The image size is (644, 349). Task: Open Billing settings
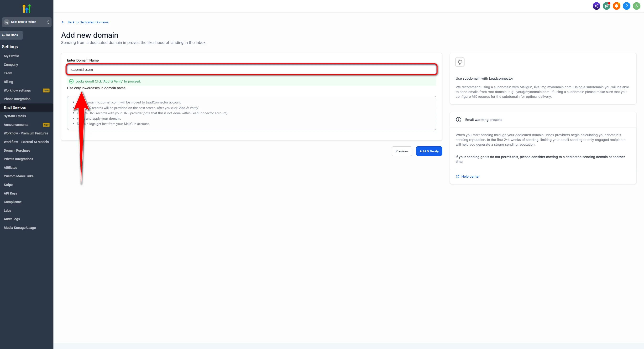pyautogui.click(x=9, y=82)
